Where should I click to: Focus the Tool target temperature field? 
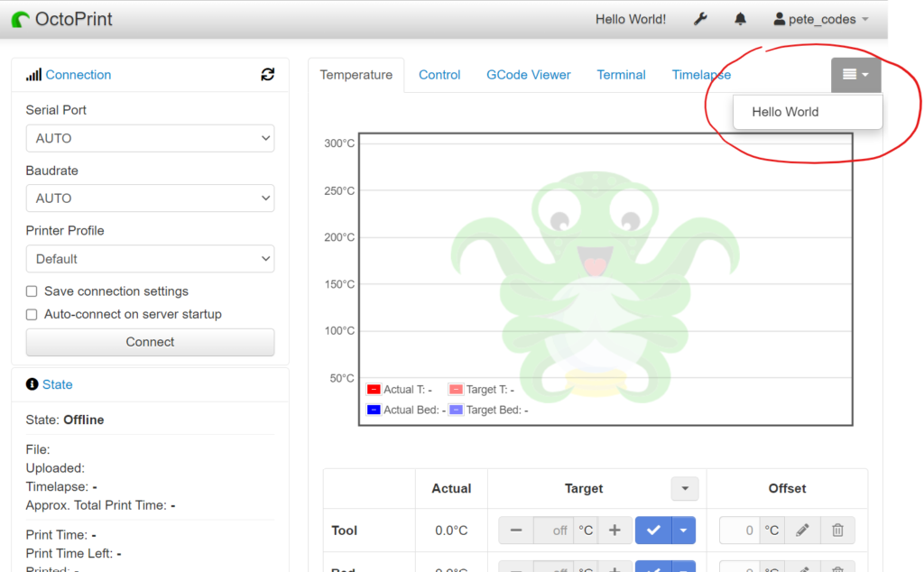(553, 530)
